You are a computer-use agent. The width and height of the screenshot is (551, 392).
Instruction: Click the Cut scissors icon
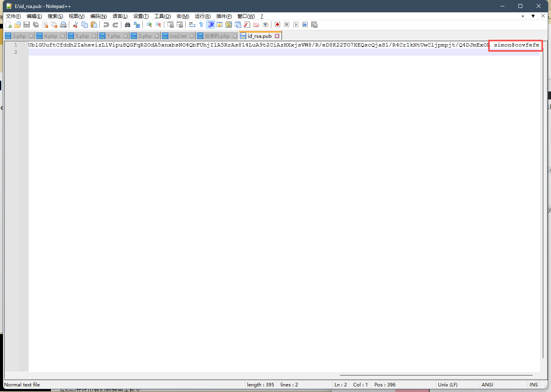point(75,25)
